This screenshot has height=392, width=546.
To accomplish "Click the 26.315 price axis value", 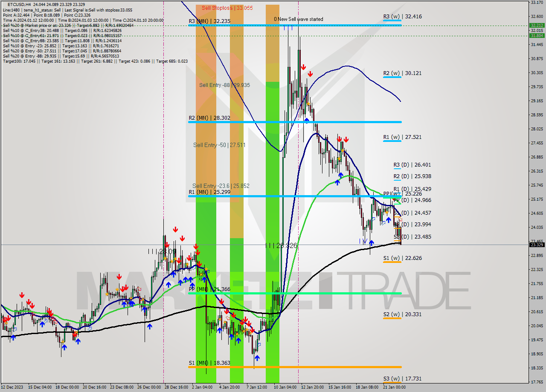I will coord(537,171).
